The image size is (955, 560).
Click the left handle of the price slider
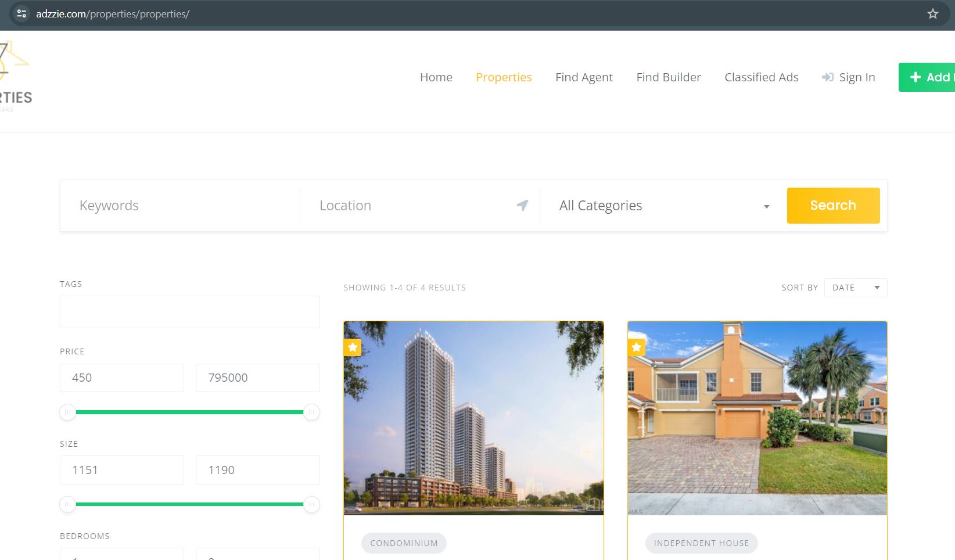[67, 412]
